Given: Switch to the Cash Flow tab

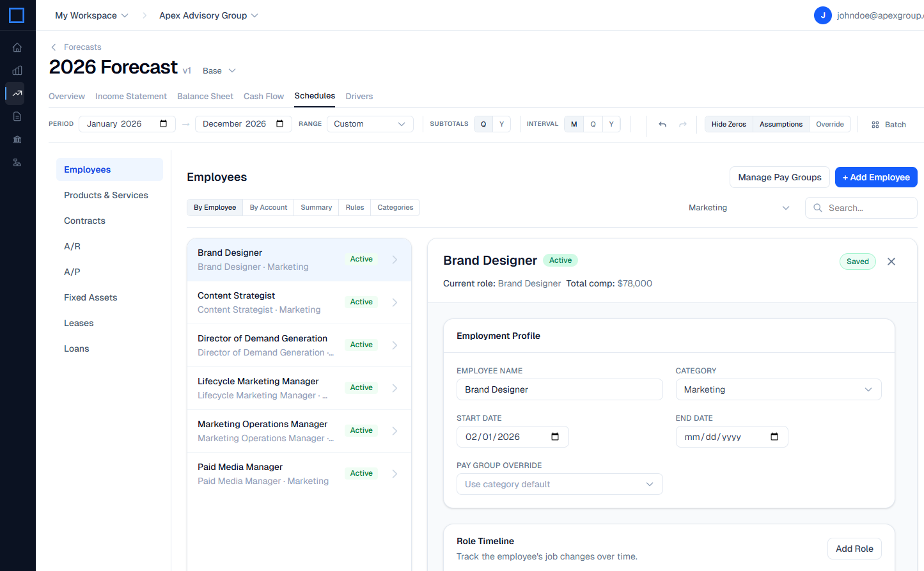Looking at the screenshot, I should [x=263, y=97].
